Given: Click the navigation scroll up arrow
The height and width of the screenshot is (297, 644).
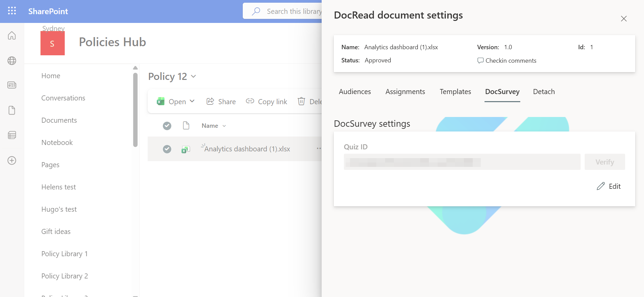Looking at the screenshot, I should [x=135, y=68].
